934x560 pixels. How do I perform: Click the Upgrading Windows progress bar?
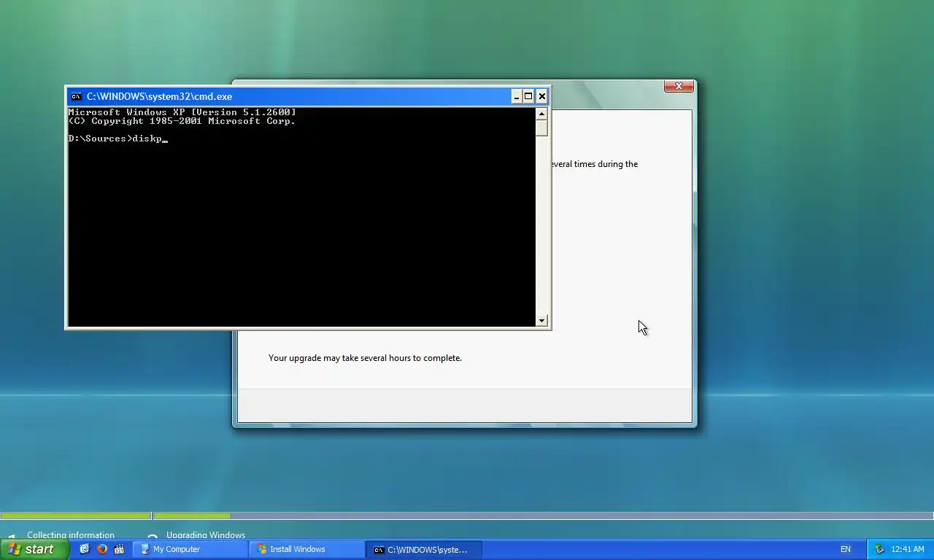tap(544, 516)
